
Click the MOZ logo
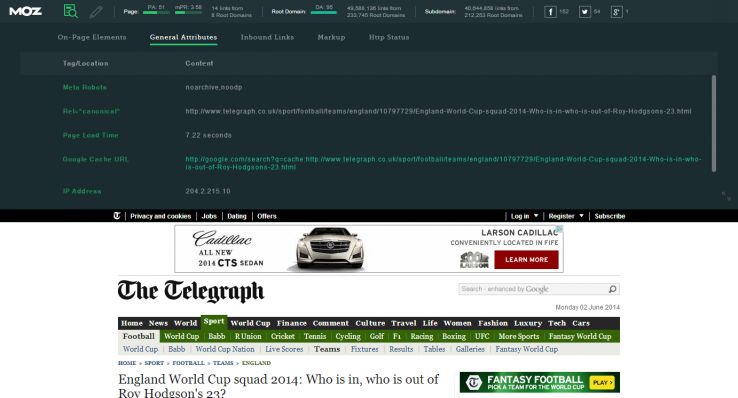coord(25,11)
